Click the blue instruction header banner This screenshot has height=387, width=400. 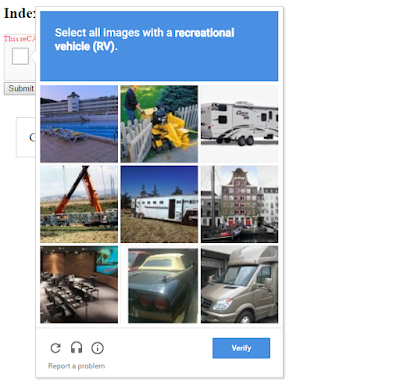[159, 46]
